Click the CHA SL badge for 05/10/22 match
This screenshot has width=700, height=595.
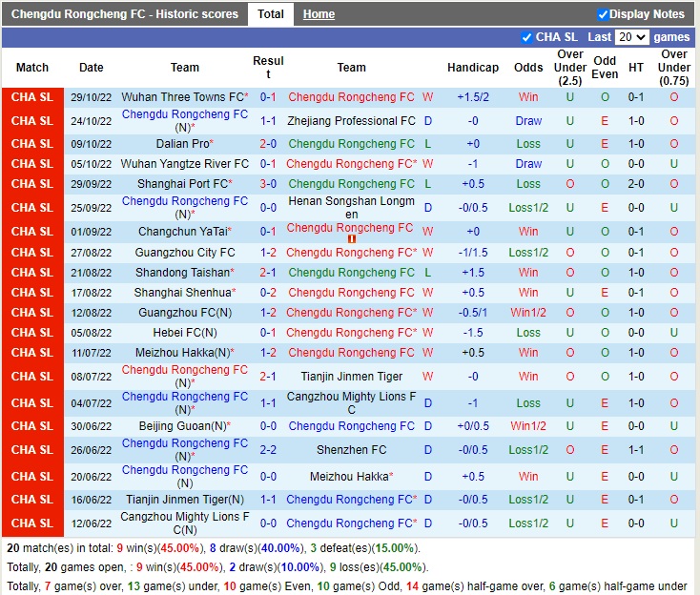click(x=32, y=164)
